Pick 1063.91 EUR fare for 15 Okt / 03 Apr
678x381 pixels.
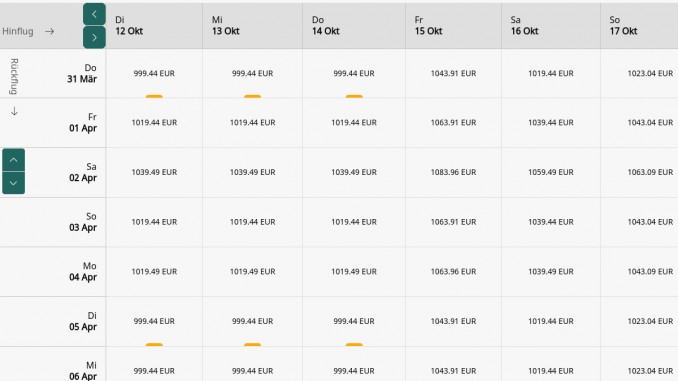click(454, 222)
